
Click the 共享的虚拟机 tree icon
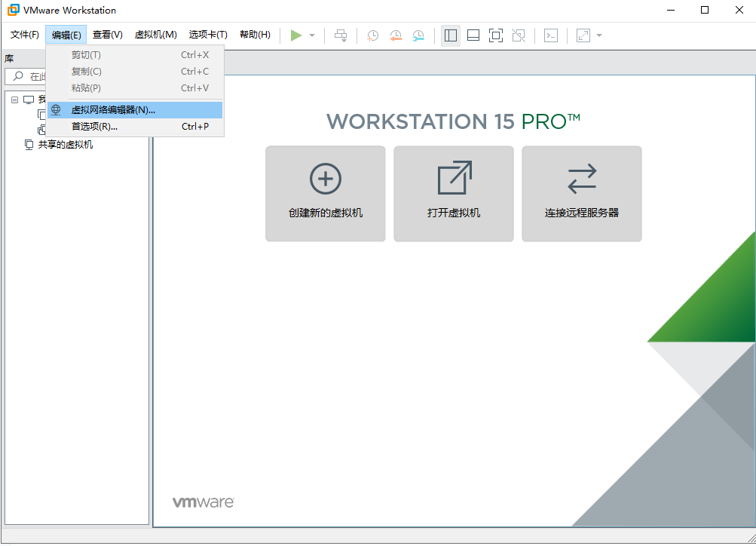[x=29, y=145]
